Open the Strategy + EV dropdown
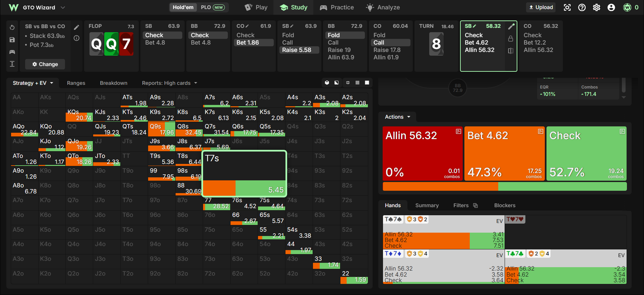 point(33,83)
